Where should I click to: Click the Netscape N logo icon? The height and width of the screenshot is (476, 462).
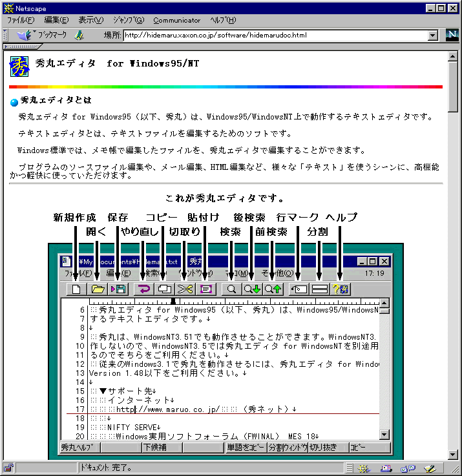tap(452, 35)
